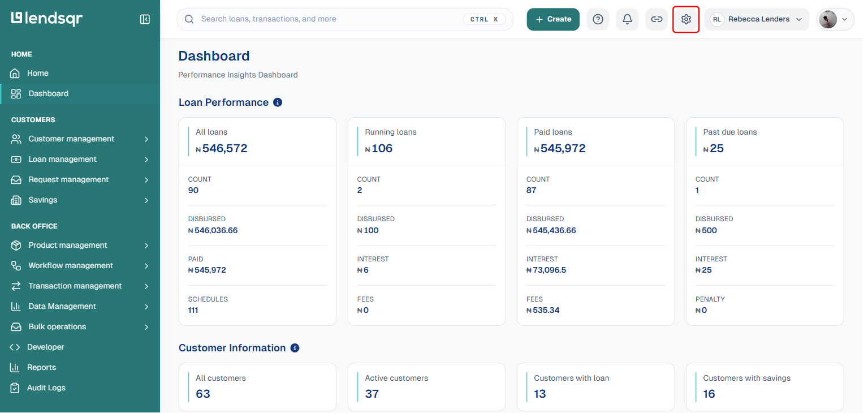Click the CTRL K shortcut badge

click(484, 19)
